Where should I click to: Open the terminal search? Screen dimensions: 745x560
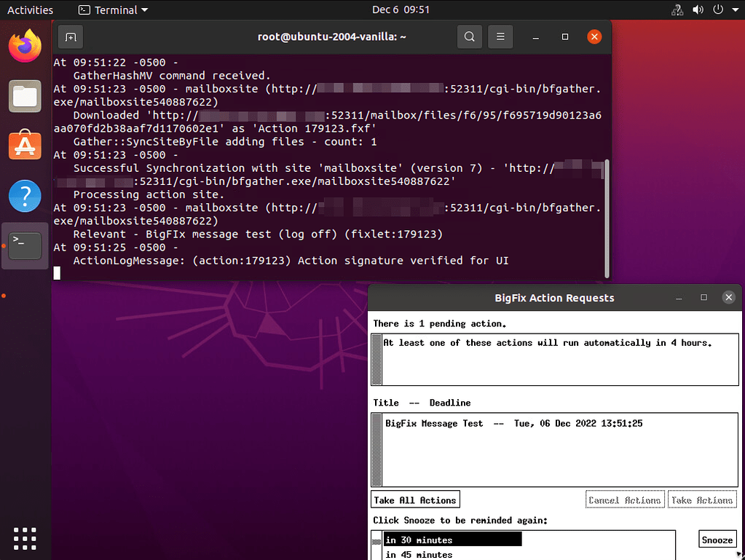click(x=469, y=36)
